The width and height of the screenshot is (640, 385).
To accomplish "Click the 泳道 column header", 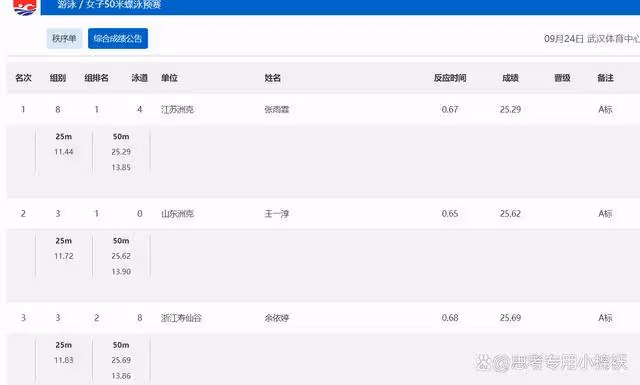I will click(x=140, y=78).
